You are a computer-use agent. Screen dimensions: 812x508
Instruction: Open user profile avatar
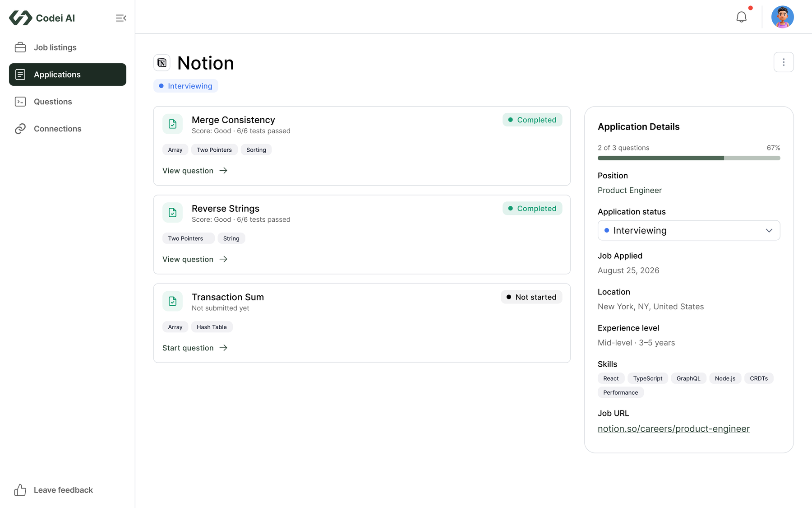[782, 17]
